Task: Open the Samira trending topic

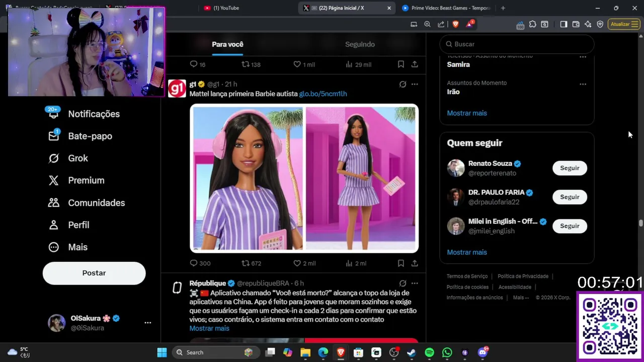Action: click(458, 64)
